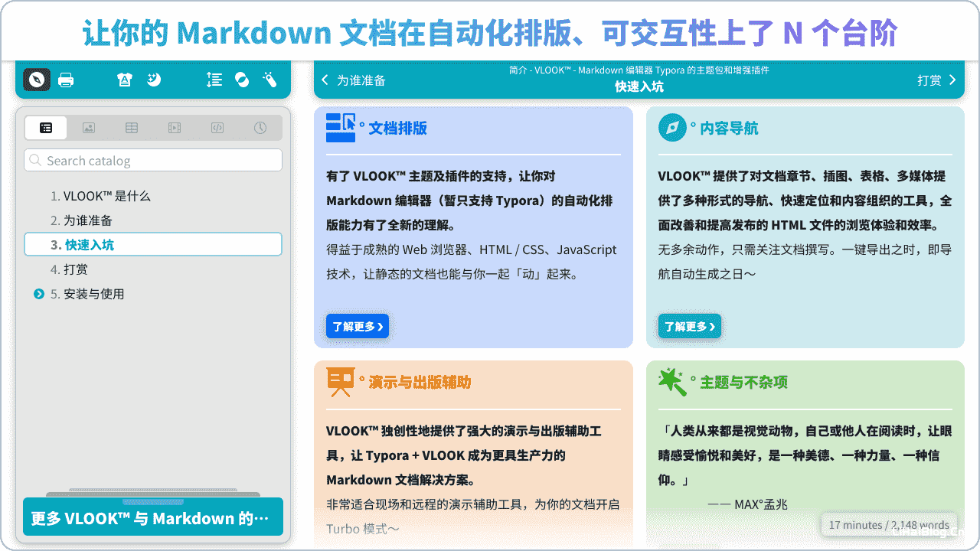Click 了解更多 button in 文档排版 card
Viewport: 980px width, 551px height.
click(358, 326)
